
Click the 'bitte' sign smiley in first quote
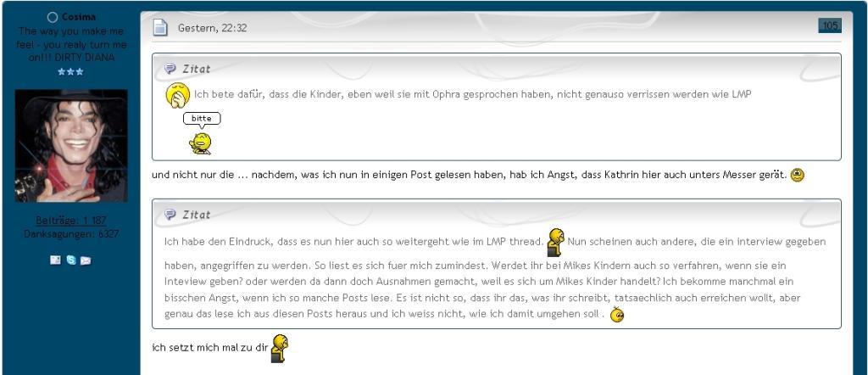(201, 133)
